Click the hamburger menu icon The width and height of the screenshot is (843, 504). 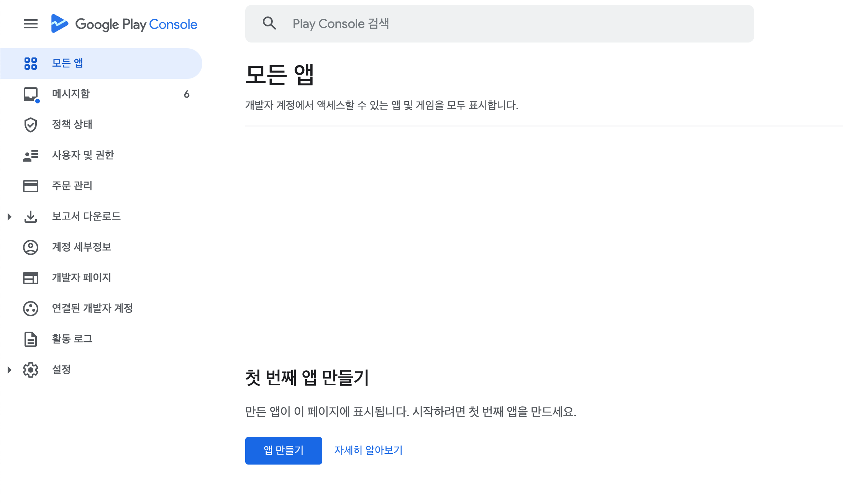click(31, 24)
